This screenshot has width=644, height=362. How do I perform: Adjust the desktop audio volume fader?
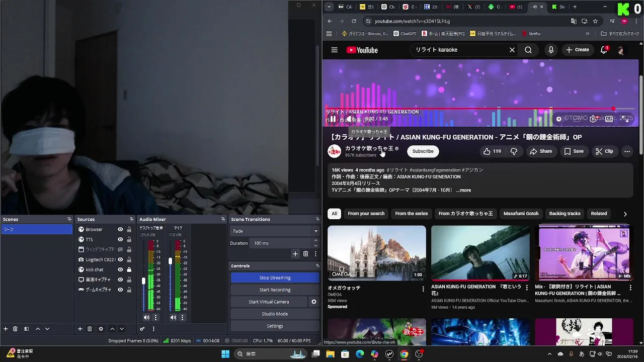click(143, 281)
